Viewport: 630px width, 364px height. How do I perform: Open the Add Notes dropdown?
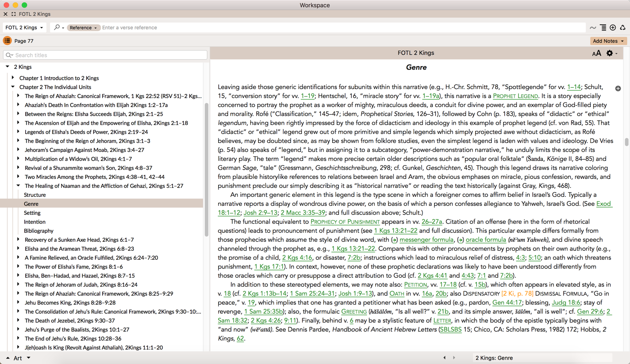click(608, 41)
